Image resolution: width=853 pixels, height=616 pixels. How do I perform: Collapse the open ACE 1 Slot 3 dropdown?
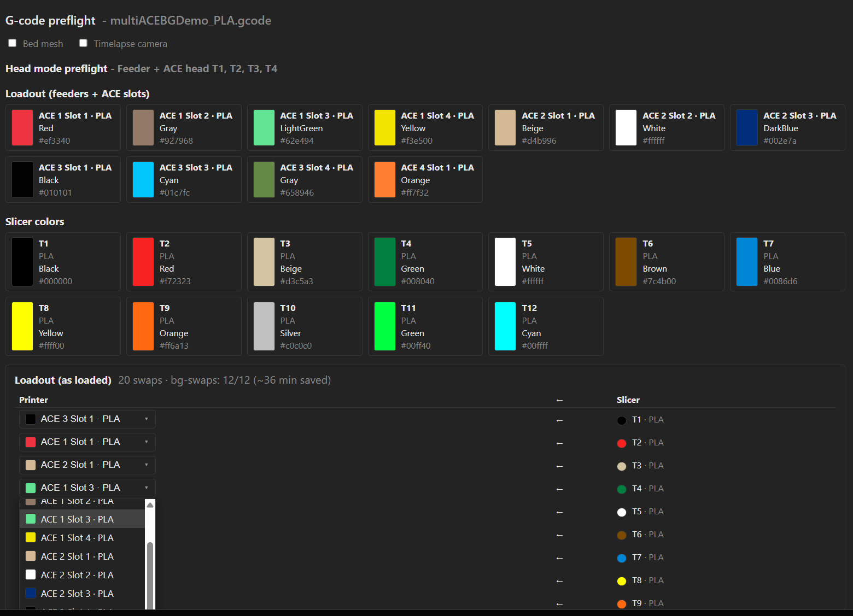point(87,488)
